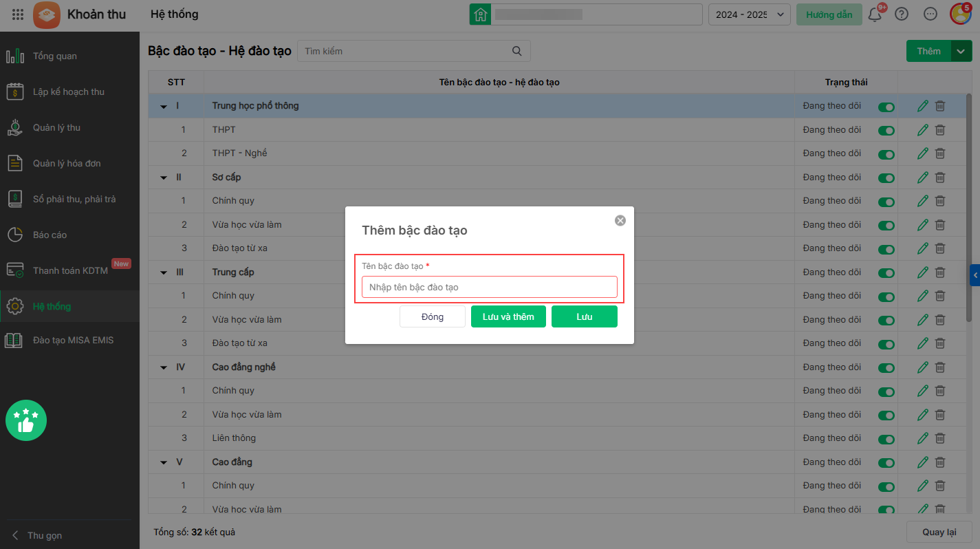Open the 2024 - 2025 school year dropdown

point(749,14)
